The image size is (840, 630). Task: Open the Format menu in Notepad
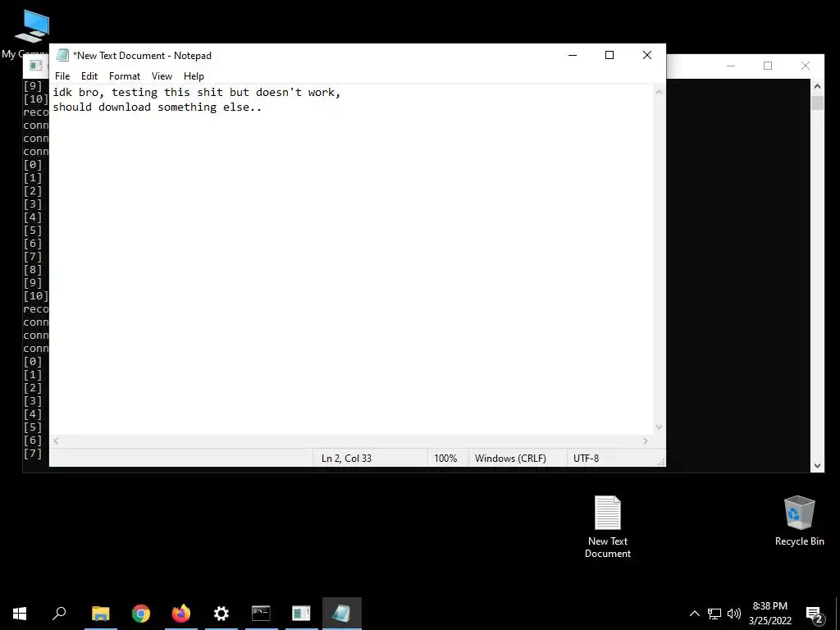125,76
